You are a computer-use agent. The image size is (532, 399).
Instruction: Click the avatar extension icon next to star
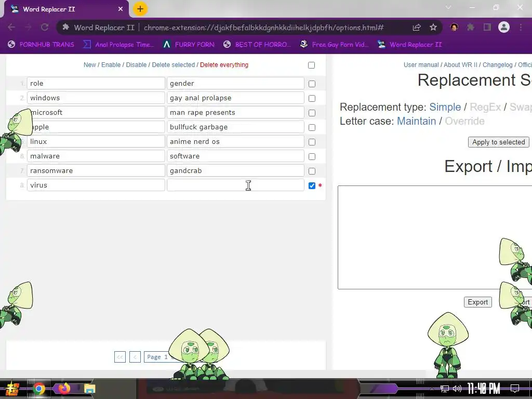point(454,27)
